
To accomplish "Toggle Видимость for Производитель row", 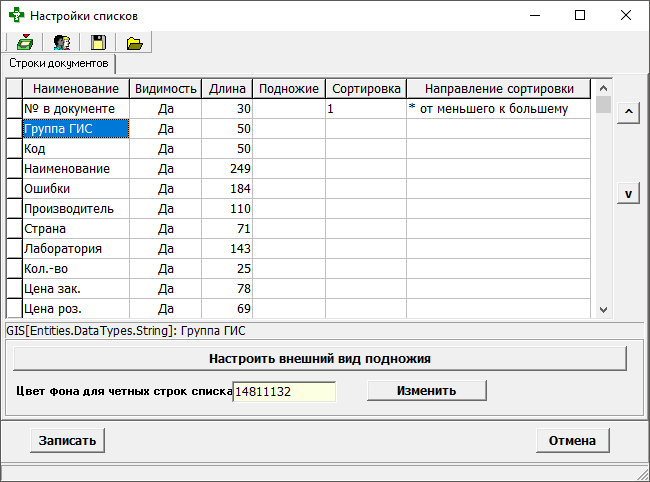I will [166, 208].
